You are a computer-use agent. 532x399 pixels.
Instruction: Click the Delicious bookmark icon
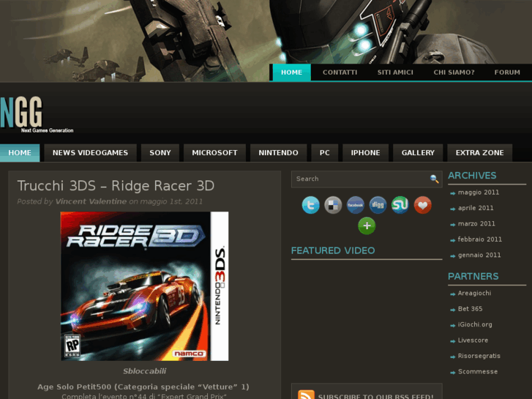point(333,205)
